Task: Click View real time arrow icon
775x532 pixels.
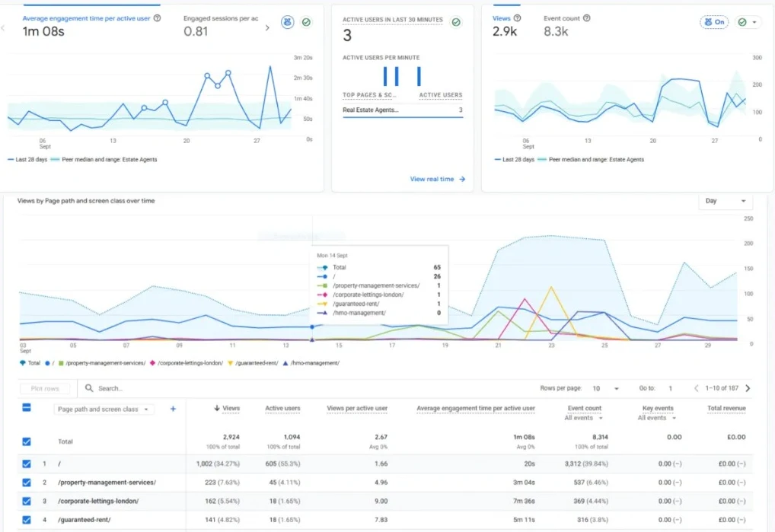Action: [462, 180]
